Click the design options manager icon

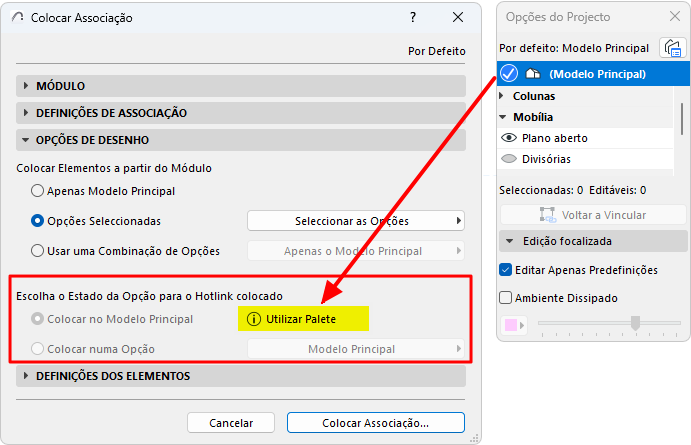pos(673,48)
